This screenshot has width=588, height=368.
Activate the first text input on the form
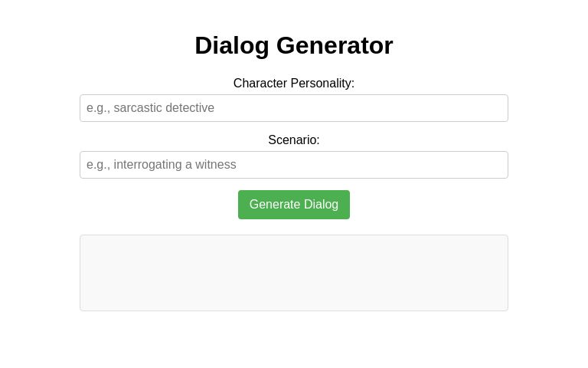(x=294, y=108)
